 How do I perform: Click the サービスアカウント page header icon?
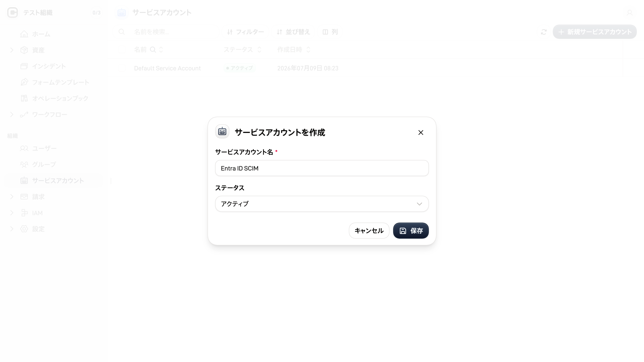tap(121, 13)
